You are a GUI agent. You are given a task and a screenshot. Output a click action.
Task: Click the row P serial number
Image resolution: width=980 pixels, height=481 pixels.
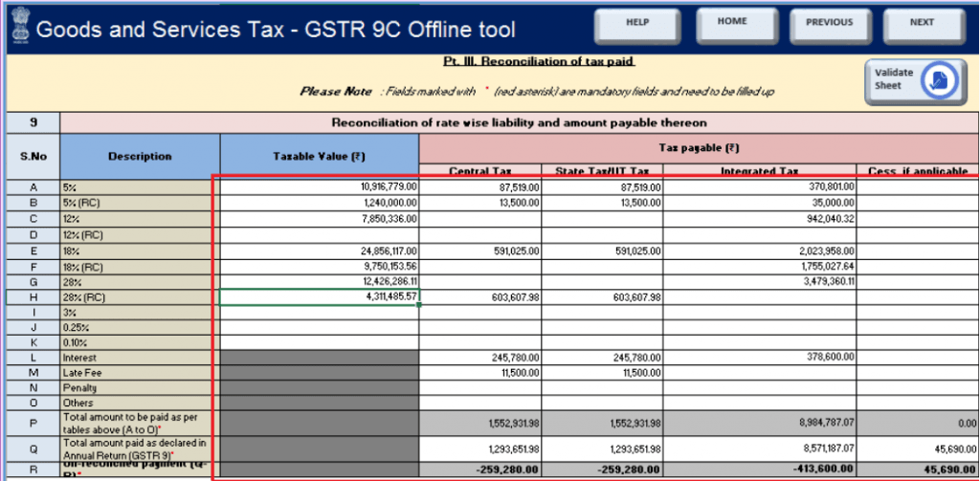pos(33,423)
